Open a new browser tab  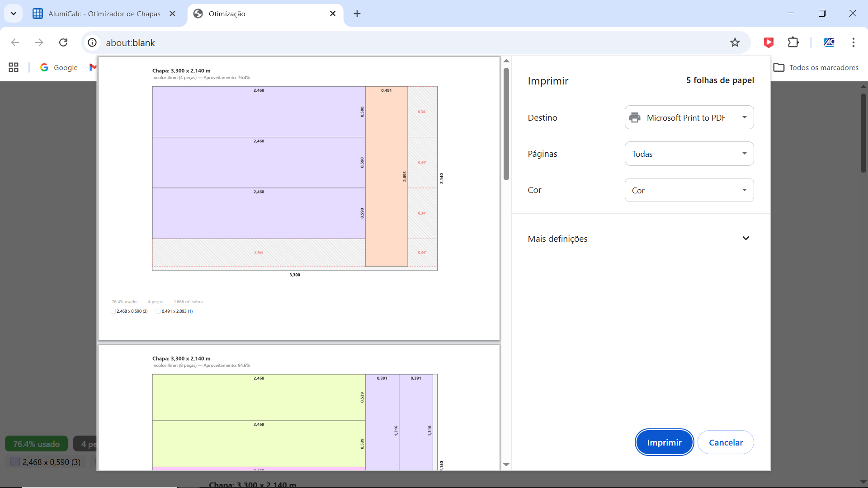(x=357, y=14)
